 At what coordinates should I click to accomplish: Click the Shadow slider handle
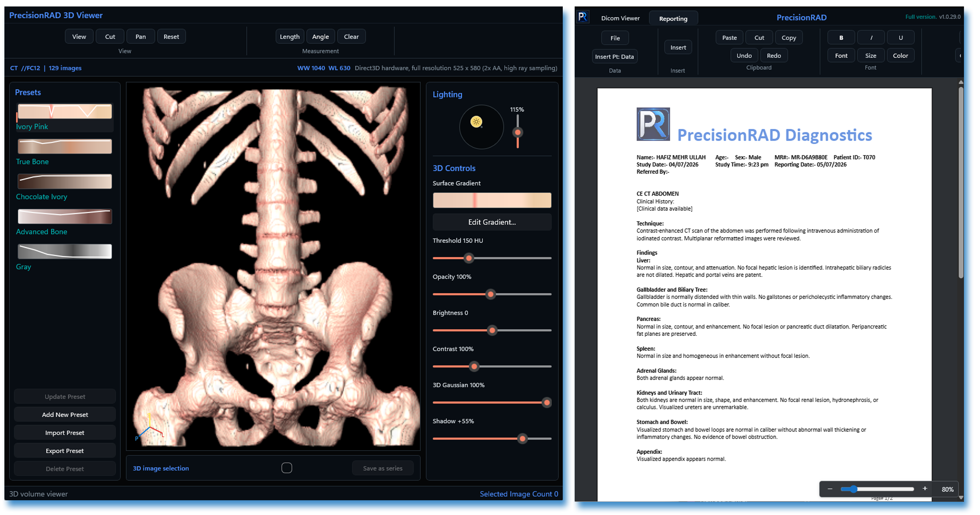523,439
